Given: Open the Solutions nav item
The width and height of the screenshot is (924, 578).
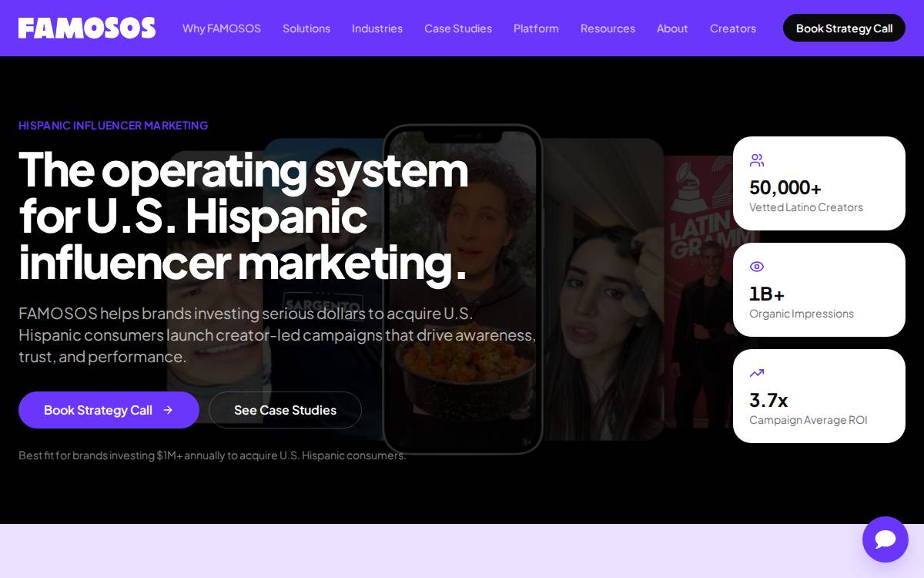Looking at the screenshot, I should pyautogui.click(x=306, y=29).
